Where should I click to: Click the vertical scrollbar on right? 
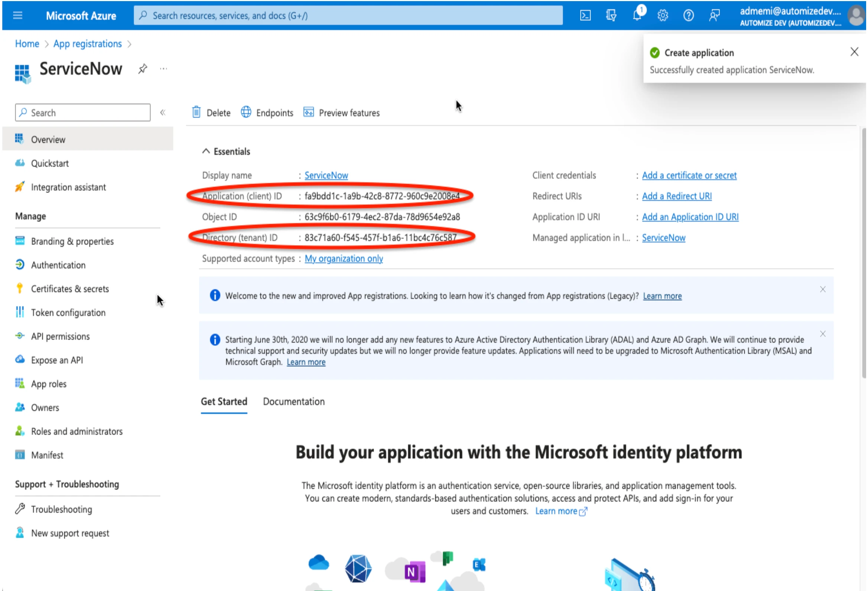[863, 254]
